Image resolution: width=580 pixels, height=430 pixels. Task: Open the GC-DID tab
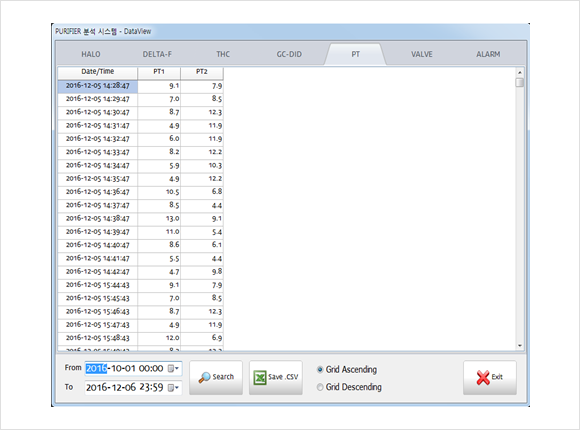click(289, 54)
